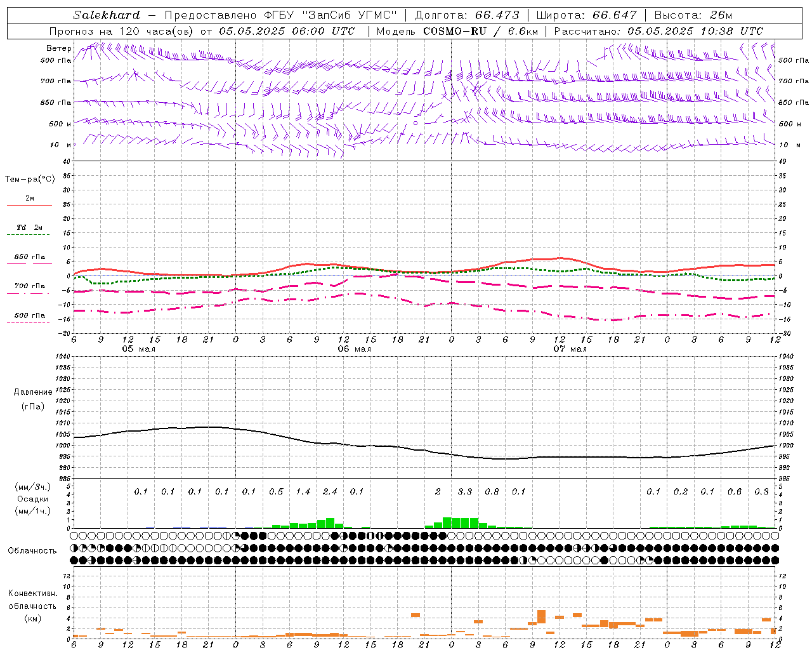Select the 3-hour precipitation value 3.3

coord(465,491)
